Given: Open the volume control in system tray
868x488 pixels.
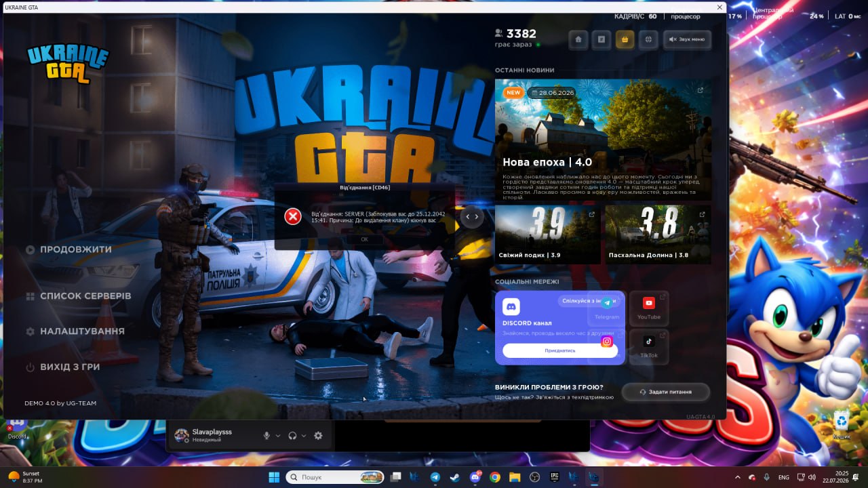Looking at the screenshot, I should (x=812, y=477).
